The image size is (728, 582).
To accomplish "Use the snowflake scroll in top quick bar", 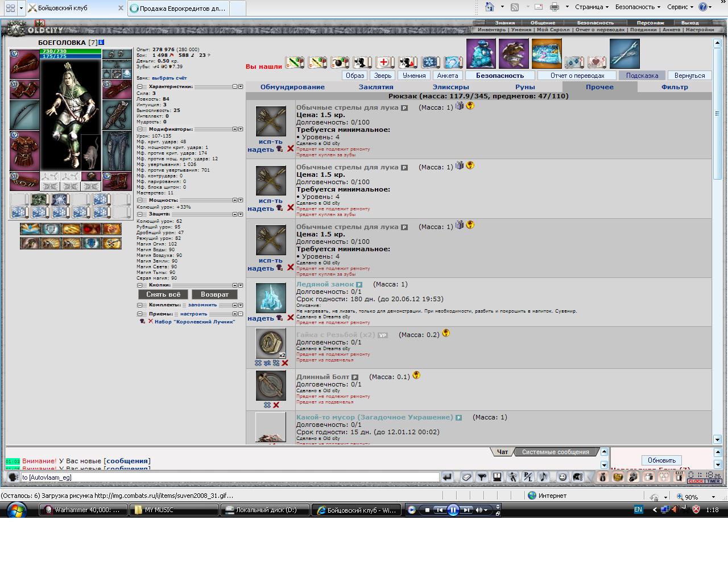I will click(x=431, y=62).
